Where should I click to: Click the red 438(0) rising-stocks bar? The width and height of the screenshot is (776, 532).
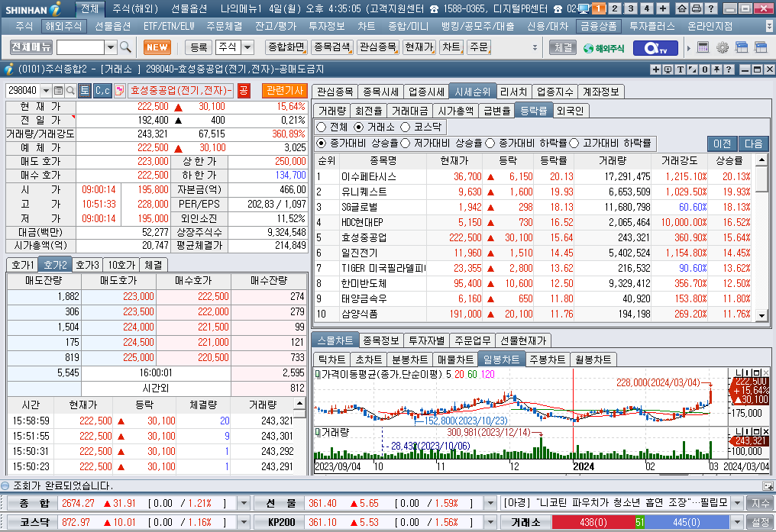click(593, 522)
